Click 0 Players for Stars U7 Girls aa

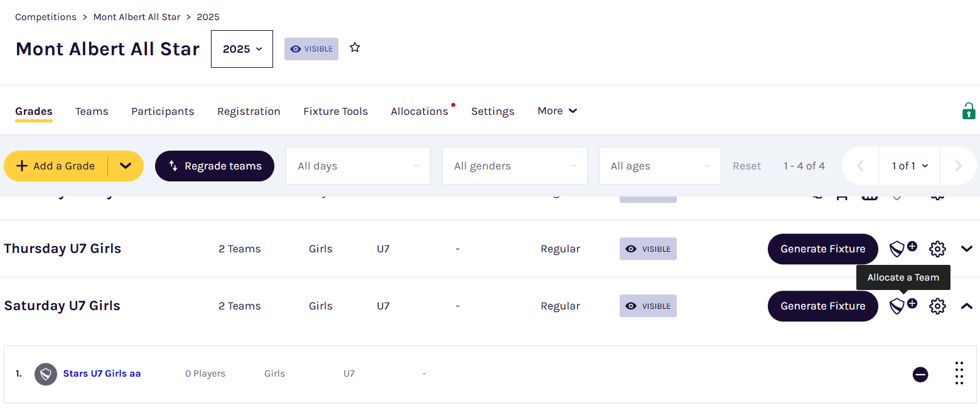coord(205,373)
